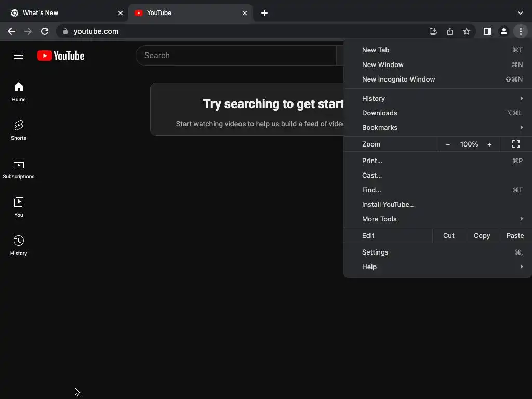Open the browser side panel
The image size is (532, 399).
tap(487, 31)
